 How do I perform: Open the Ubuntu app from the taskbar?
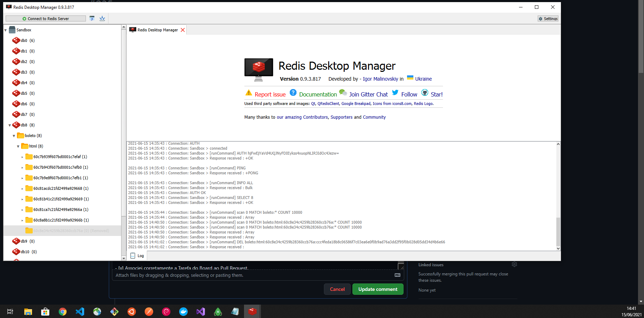132,312
